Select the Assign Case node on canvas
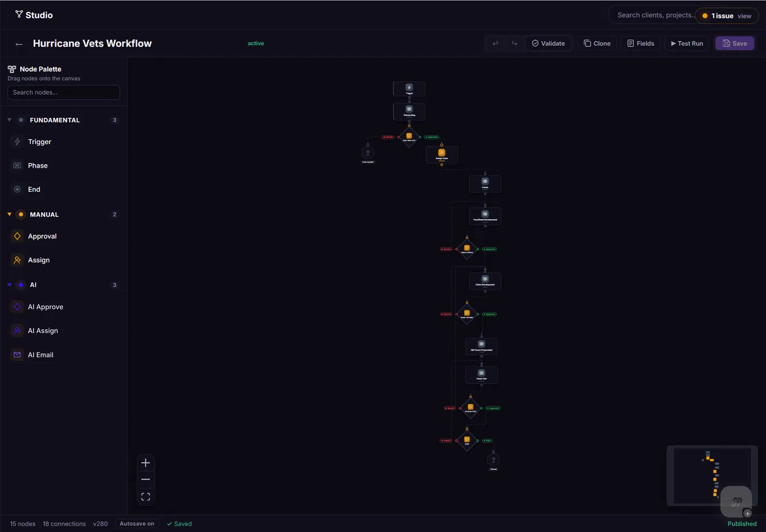This screenshot has width=766, height=532. tap(441, 154)
